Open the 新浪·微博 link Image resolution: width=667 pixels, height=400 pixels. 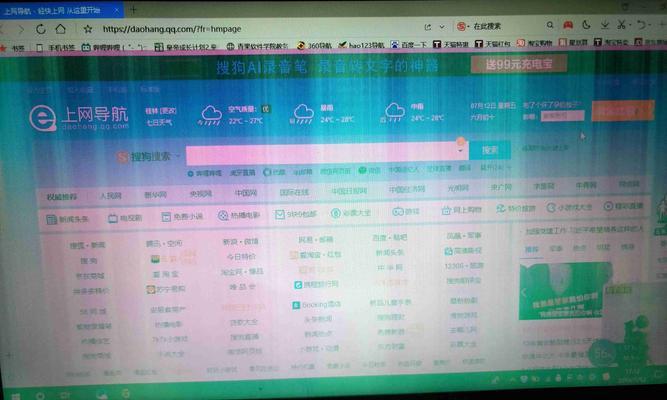[240, 241]
